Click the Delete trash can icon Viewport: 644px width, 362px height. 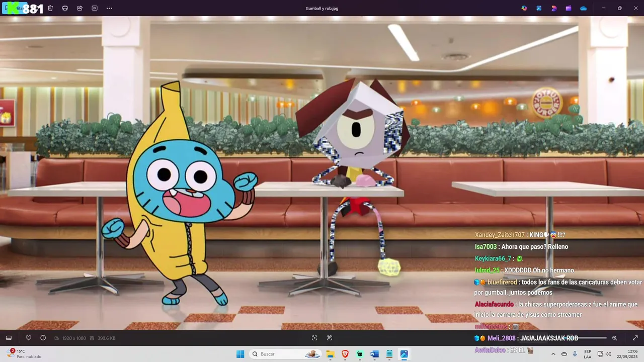coord(50,8)
